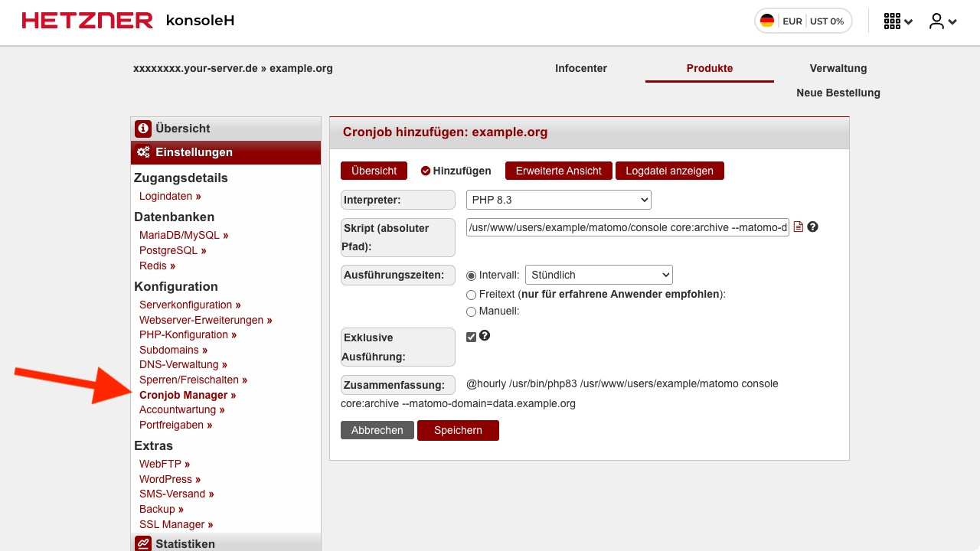Screen dimensions: 980x551
Task: Select the Freitext radio button
Action: 471,294
